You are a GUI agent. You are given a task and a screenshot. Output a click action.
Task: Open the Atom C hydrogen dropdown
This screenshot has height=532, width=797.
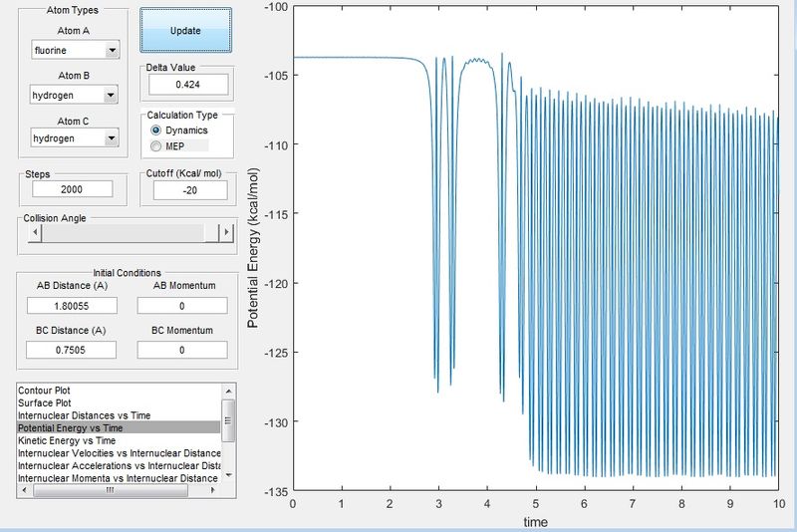click(x=75, y=138)
